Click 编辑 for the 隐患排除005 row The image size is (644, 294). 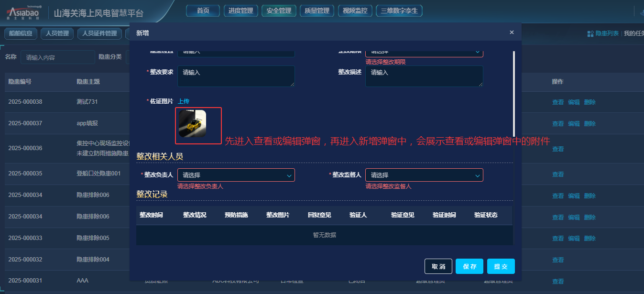click(x=574, y=238)
